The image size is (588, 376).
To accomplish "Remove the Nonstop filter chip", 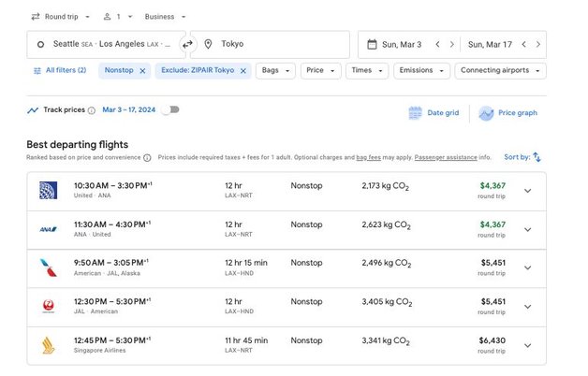I will [x=142, y=71].
